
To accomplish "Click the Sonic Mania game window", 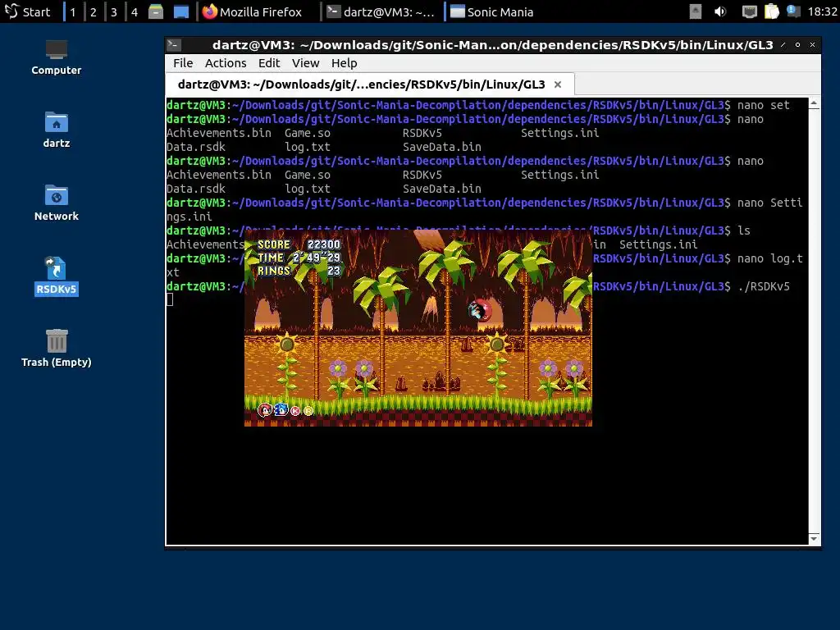I will [418, 329].
